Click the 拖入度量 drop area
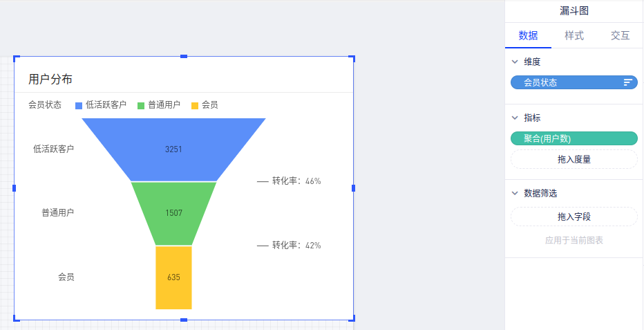 [574, 159]
